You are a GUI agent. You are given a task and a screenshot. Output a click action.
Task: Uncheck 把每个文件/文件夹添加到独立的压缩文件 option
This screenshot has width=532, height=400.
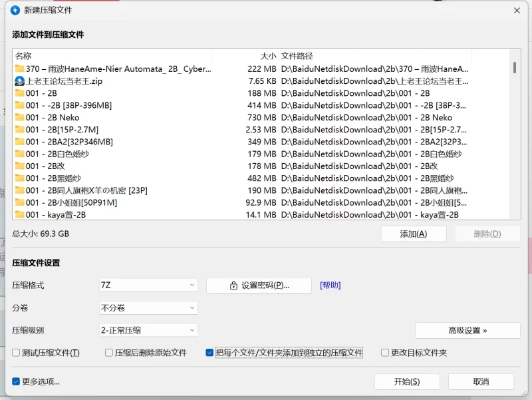pyautogui.click(x=210, y=353)
